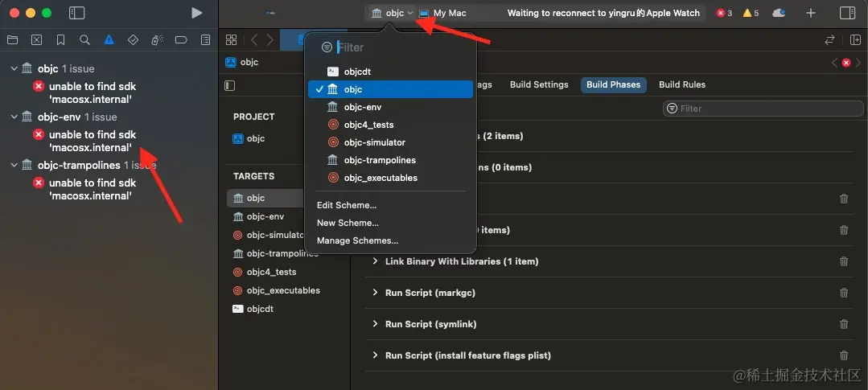This screenshot has height=390, width=868.
Task: Open the Project navigator folder icon
Action: 12,40
